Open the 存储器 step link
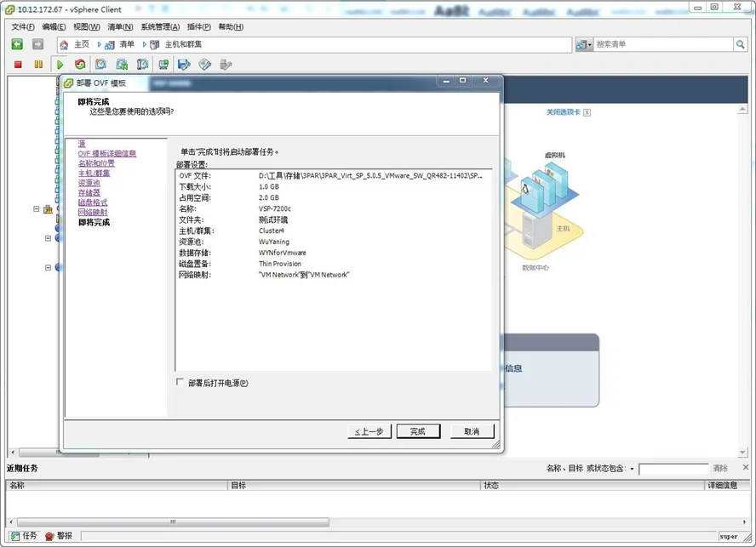The height and width of the screenshot is (547, 756). click(89, 192)
